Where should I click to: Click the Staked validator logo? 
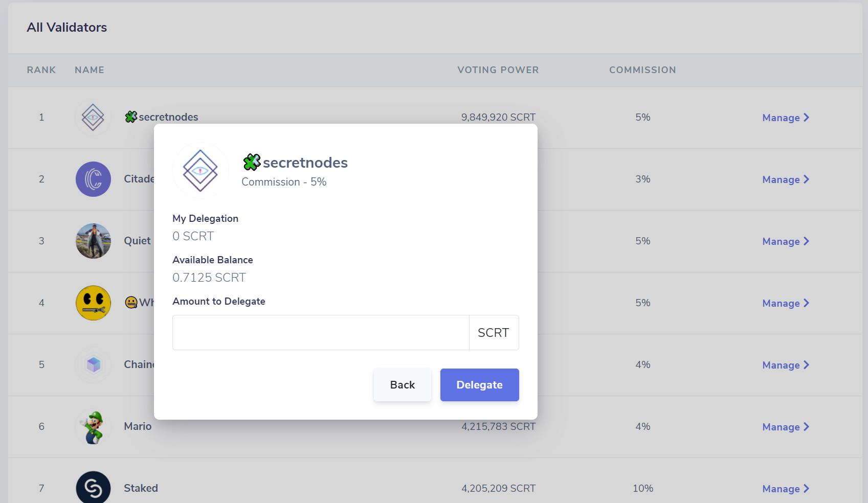[x=93, y=488]
